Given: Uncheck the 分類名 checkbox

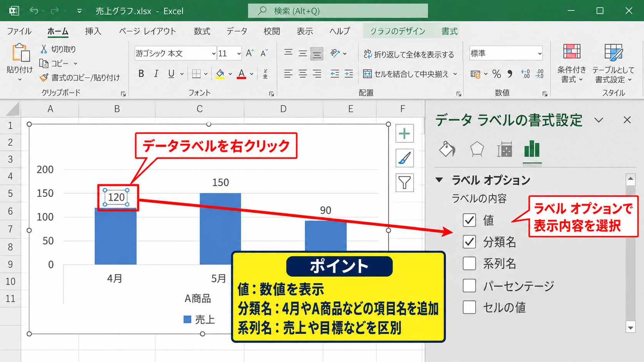Looking at the screenshot, I should [469, 242].
